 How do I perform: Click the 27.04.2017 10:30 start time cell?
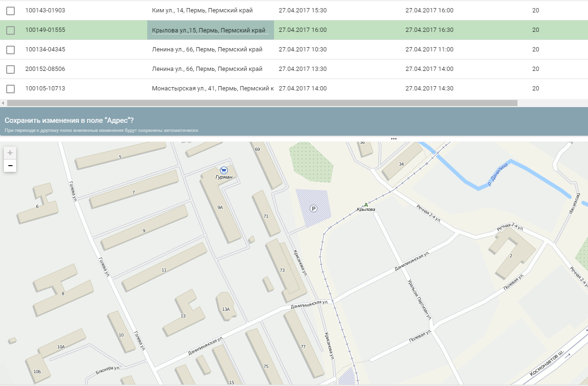[x=303, y=49]
